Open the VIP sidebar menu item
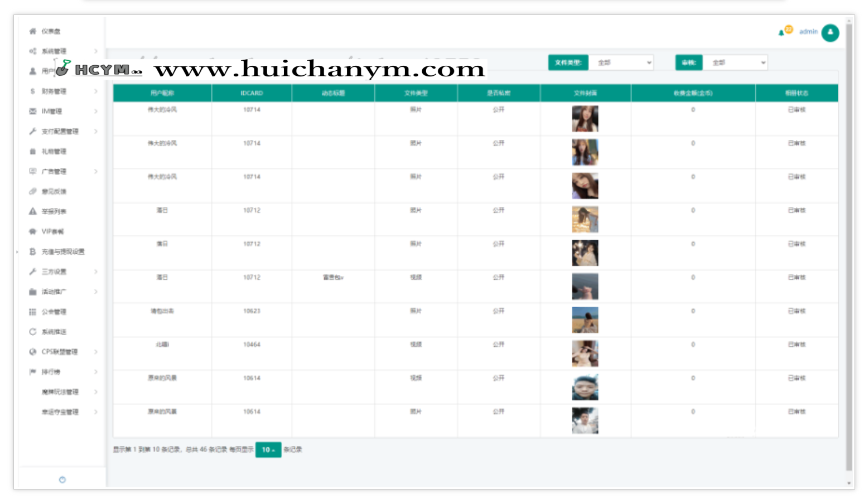This screenshot has width=864, height=504. point(52,231)
